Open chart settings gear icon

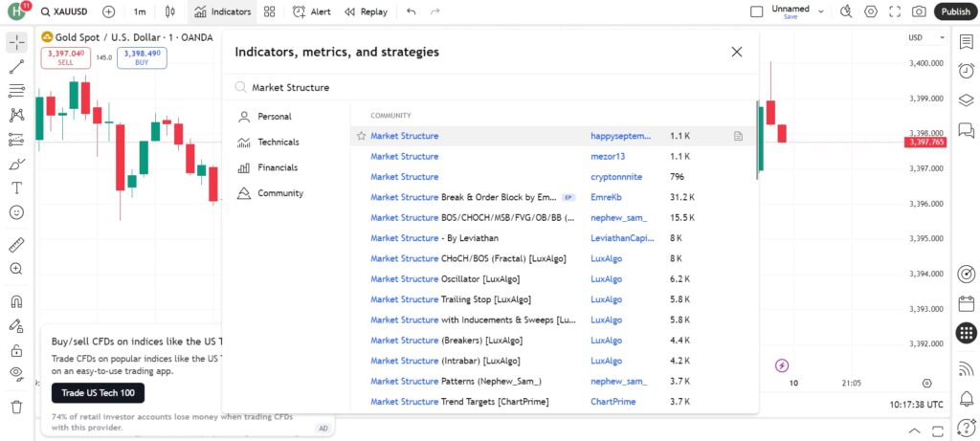click(870, 11)
